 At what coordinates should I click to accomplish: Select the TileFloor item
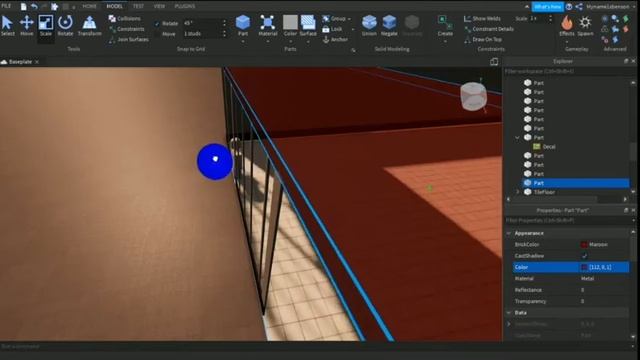tap(544, 192)
